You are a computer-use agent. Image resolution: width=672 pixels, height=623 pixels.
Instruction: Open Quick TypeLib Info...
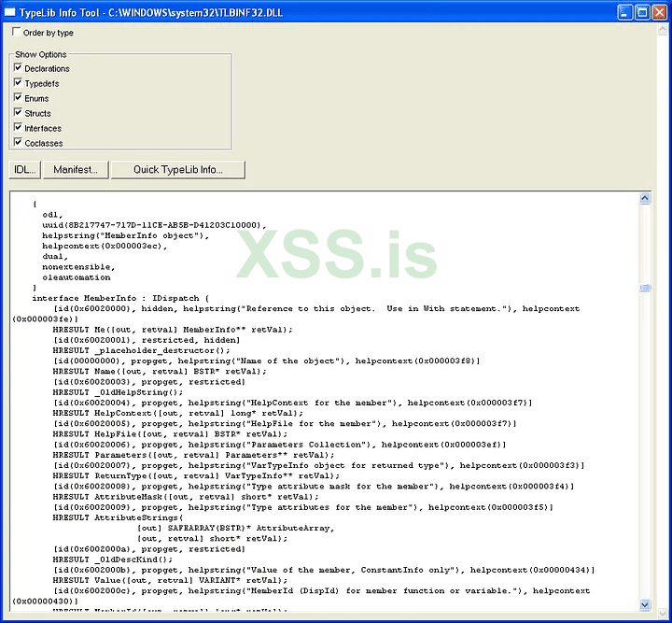178,170
